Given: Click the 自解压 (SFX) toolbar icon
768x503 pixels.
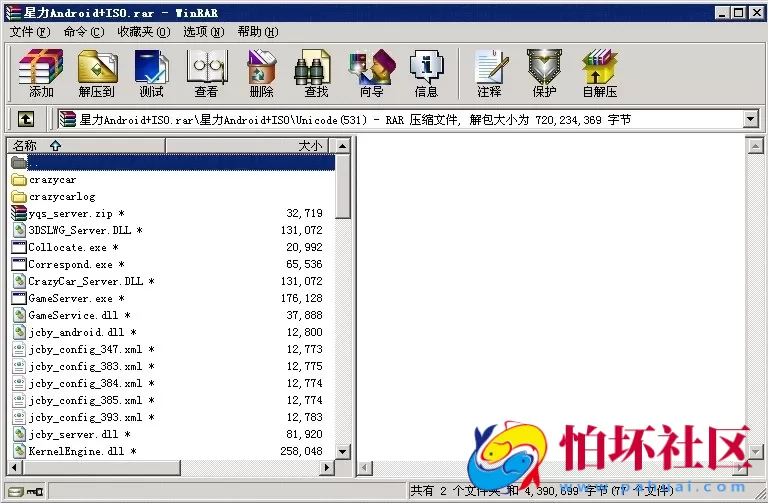Looking at the screenshot, I should click(599, 73).
